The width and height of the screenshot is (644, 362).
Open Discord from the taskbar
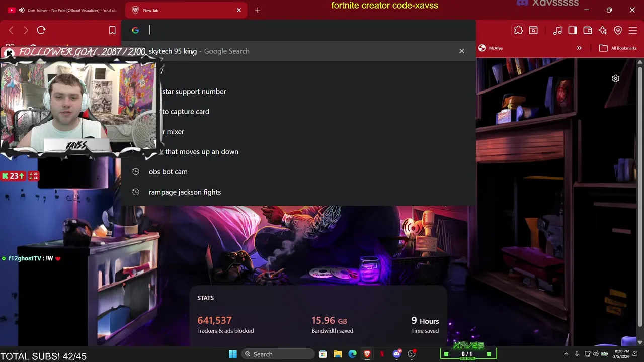click(x=396, y=354)
